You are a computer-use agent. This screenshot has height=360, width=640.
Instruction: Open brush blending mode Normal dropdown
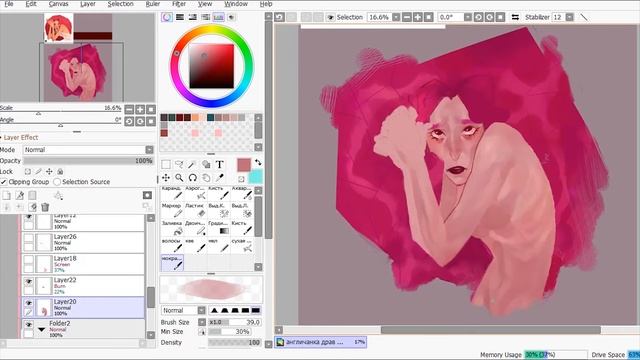(201, 310)
